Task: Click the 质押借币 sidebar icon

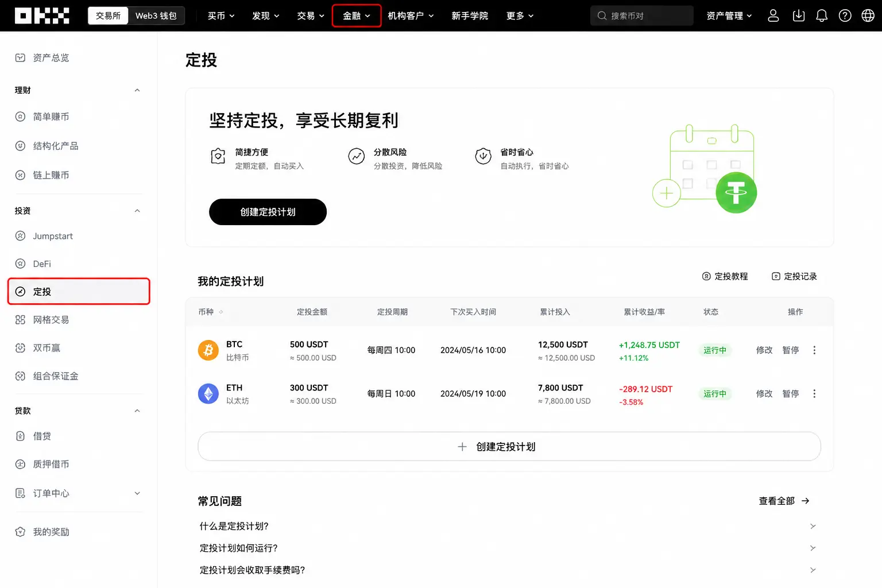Action: pyautogui.click(x=20, y=464)
